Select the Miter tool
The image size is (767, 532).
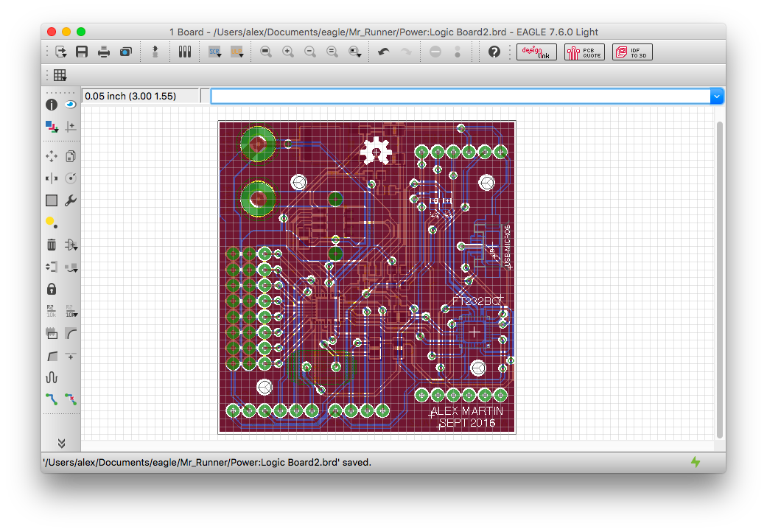71,334
